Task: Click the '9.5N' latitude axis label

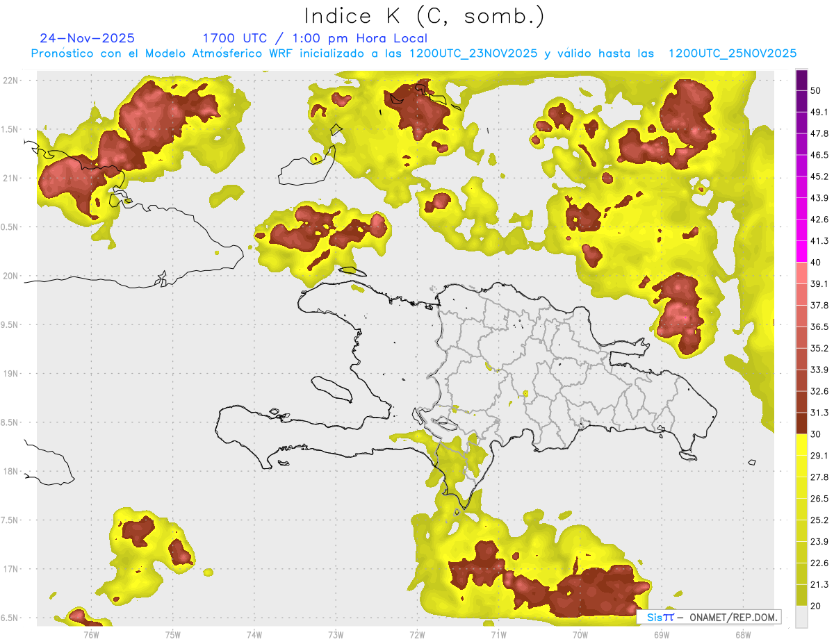Action: click(10, 324)
